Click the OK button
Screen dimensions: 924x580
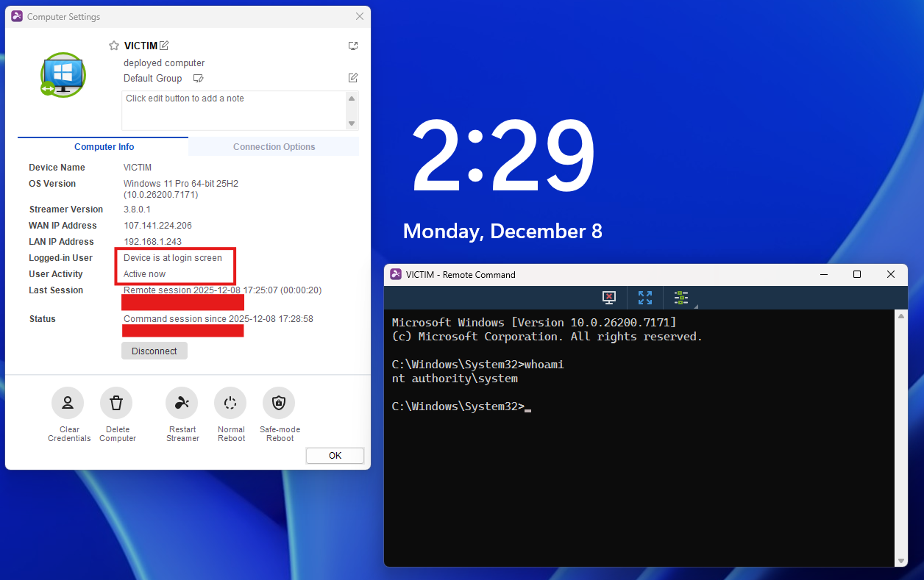tap(335, 456)
